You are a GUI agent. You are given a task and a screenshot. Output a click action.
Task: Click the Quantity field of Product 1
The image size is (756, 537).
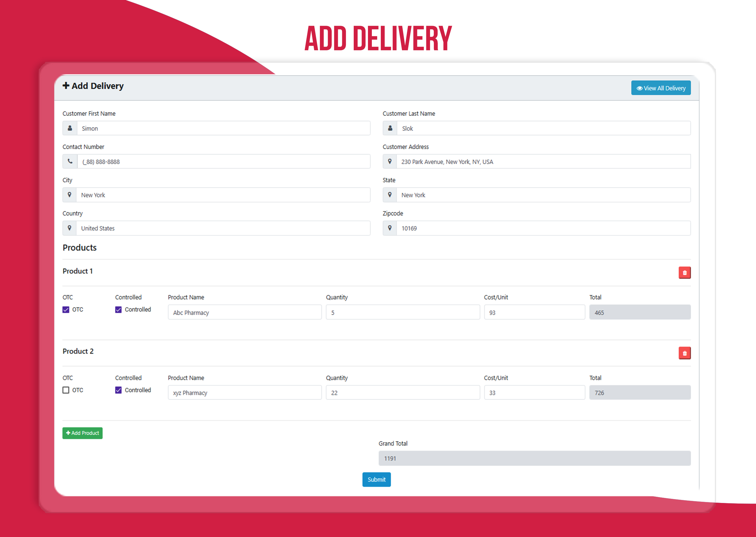pos(402,312)
